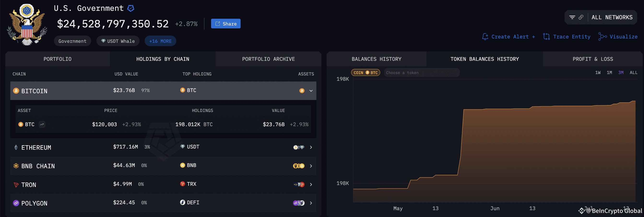The height and width of the screenshot is (217, 644).
Task: Expand the ETHEREUM chain row chevron
Action: pyautogui.click(x=311, y=147)
